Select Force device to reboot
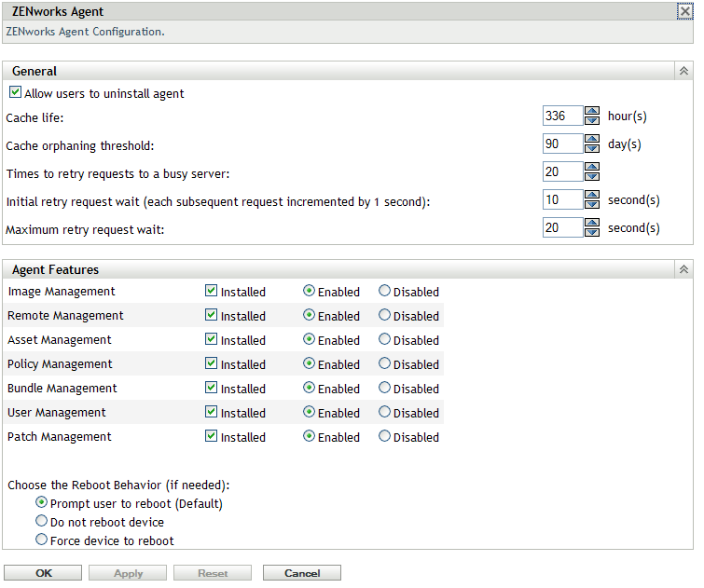 (x=41, y=540)
